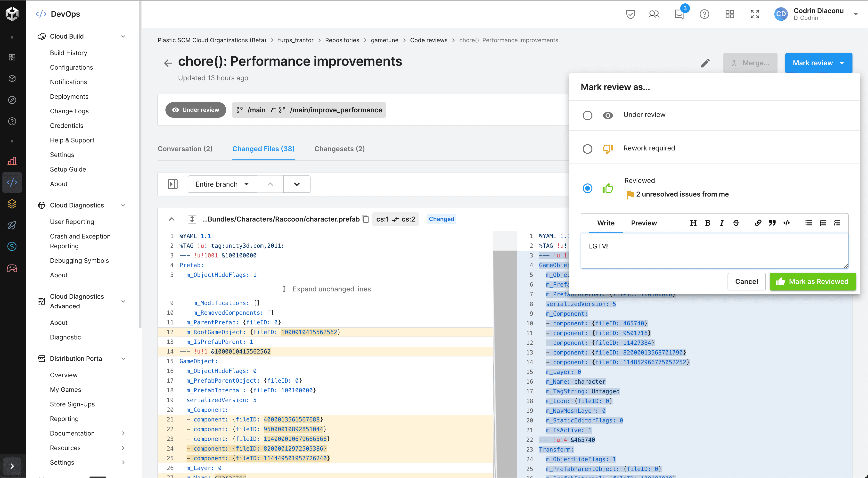Collapse the Cloud Build section
Screen dimensions: 868x478
[x=123, y=36]
